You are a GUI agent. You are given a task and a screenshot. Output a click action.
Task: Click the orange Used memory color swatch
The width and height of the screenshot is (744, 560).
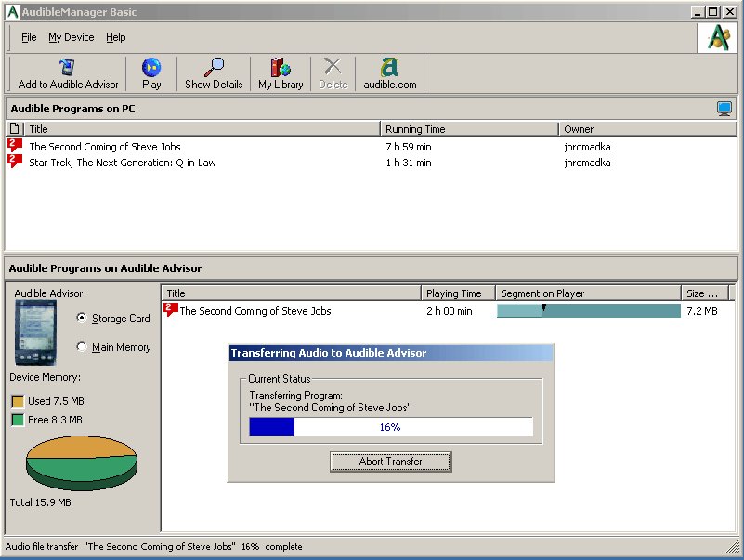tap(18, 401)
